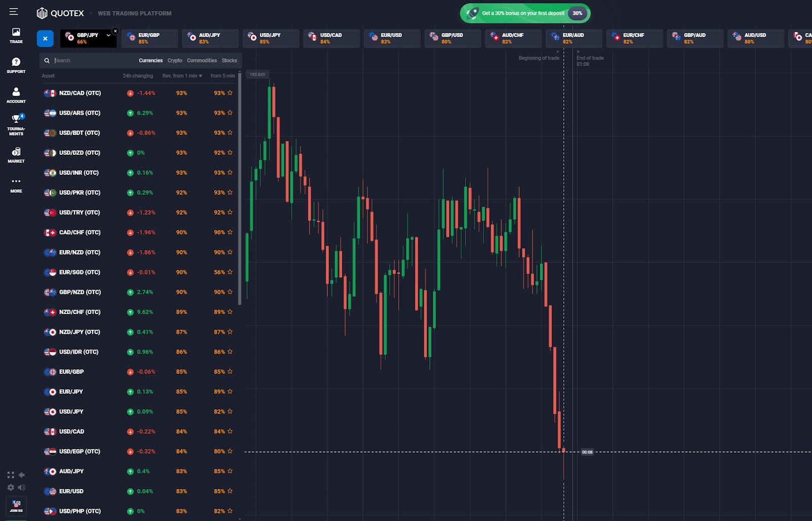
Task: Toggle favorite star for NZD/CAD (OTC)
Action: [230, 93]
